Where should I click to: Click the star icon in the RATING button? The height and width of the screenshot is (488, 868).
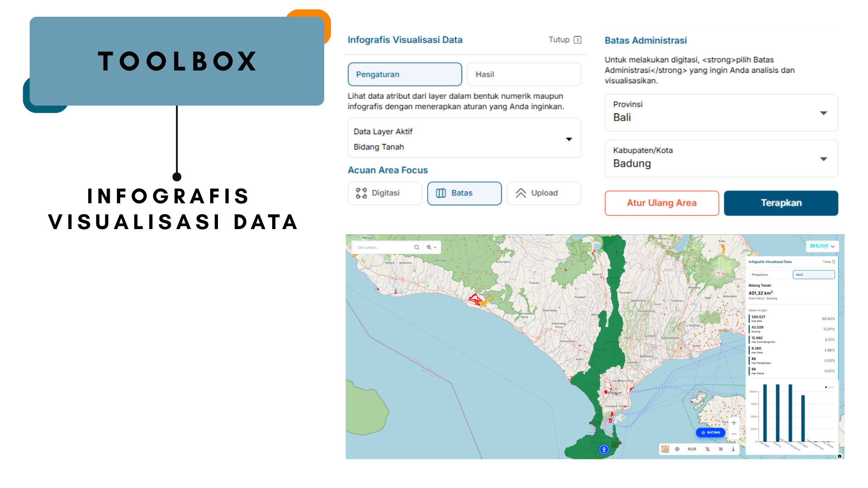(x=703, y=432)
